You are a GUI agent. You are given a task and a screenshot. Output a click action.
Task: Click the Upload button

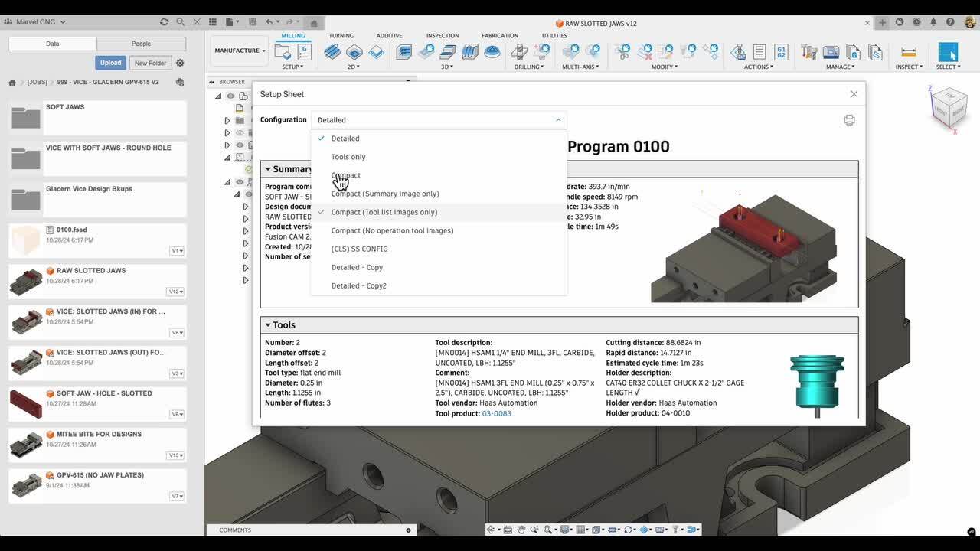point(110,63)
